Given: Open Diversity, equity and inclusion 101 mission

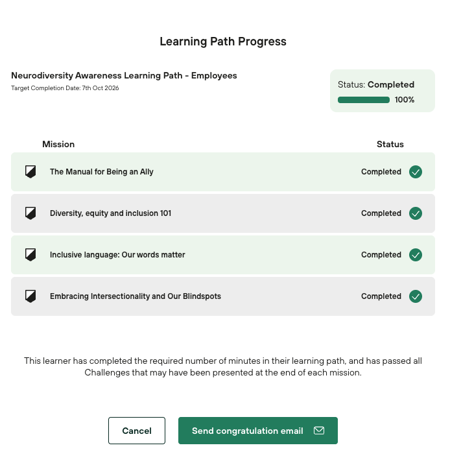Looking at the screenshot, I should [x=111, y=213].
